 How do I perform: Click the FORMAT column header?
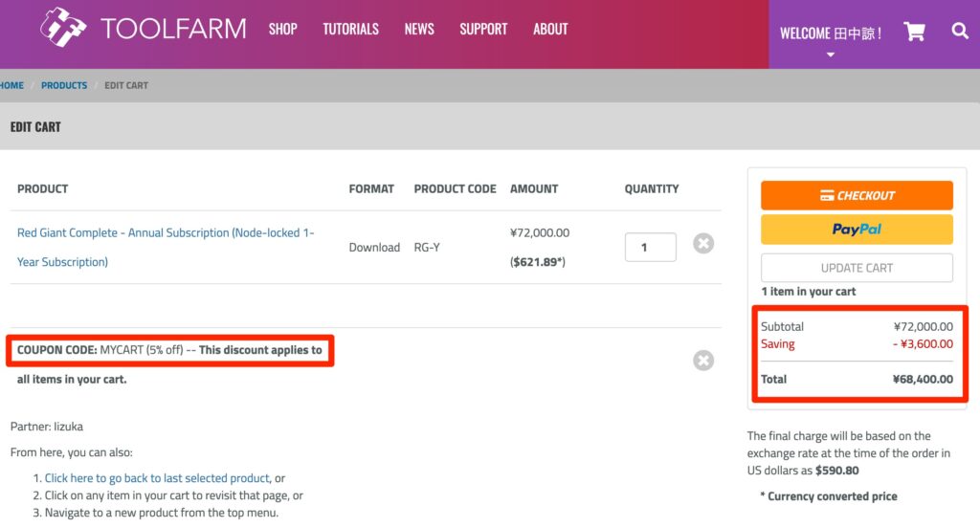point(371,189)
